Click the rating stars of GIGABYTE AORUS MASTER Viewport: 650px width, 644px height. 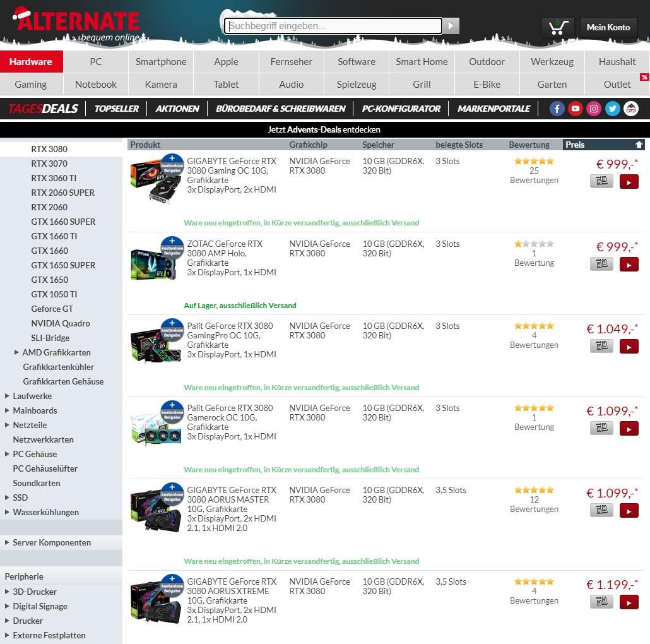point(534,489)
